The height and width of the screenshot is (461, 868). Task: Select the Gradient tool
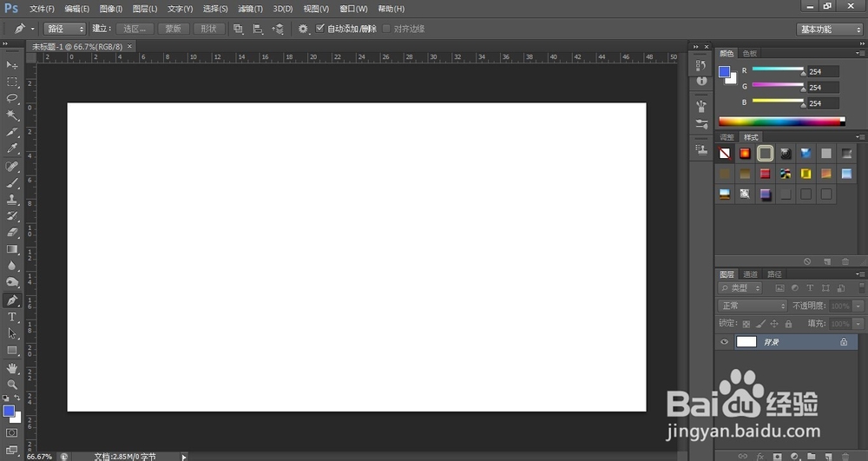tap(11, 249)
